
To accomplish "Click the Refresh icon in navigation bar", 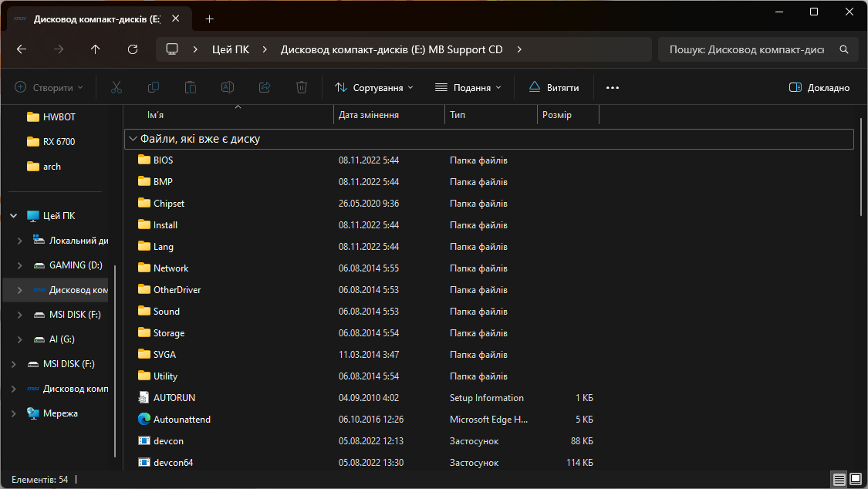I will click(133, 49).
